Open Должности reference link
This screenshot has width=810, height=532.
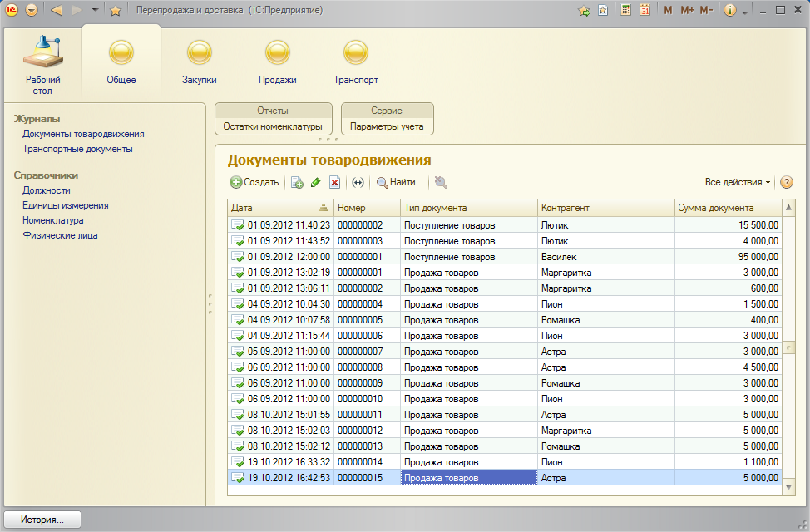pyautogui.click(x=47, y=190)
